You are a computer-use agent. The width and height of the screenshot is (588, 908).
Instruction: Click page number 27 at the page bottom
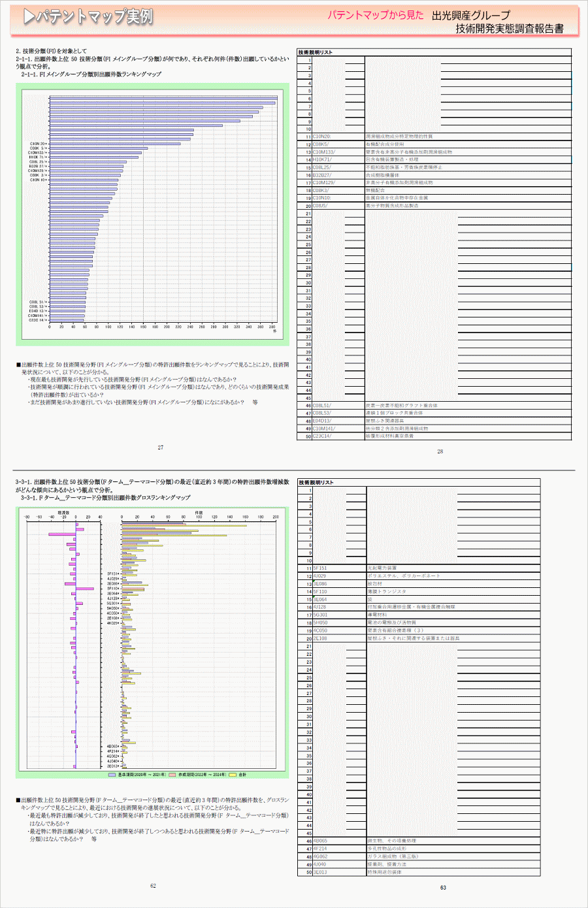point(161,447)
